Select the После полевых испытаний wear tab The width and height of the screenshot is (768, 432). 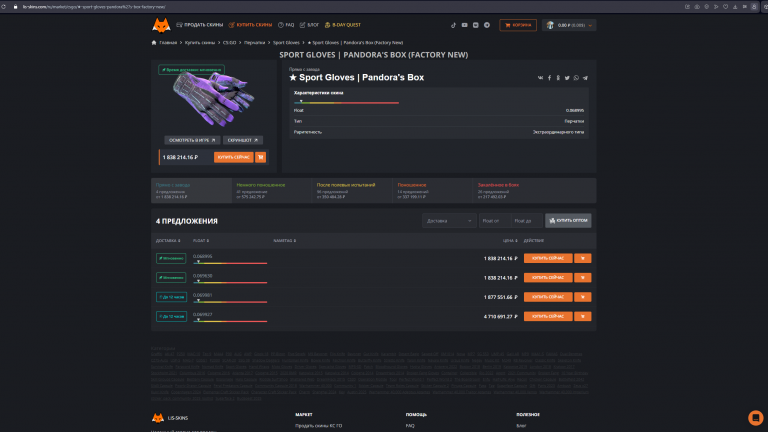(x=352, y=191)
